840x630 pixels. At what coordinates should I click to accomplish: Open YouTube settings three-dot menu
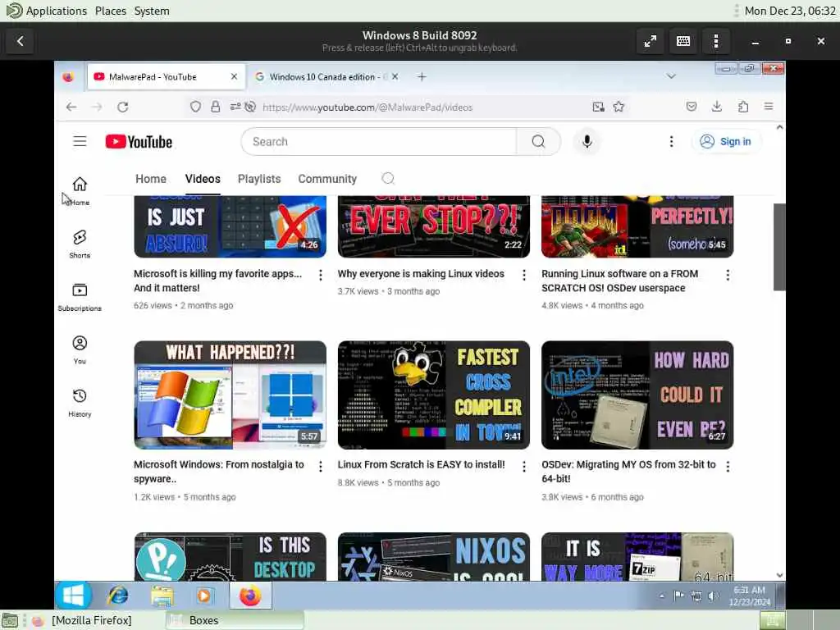click(671, 141)
